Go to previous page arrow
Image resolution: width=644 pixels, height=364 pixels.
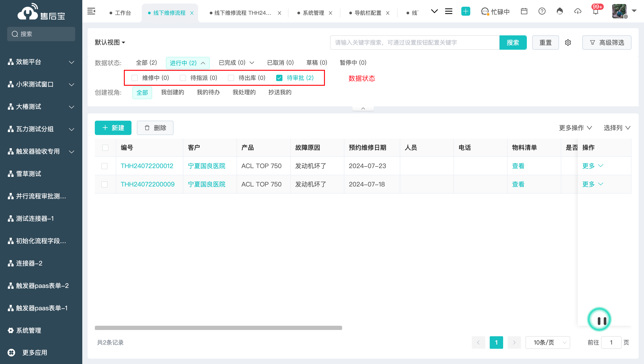coord(478,342)
